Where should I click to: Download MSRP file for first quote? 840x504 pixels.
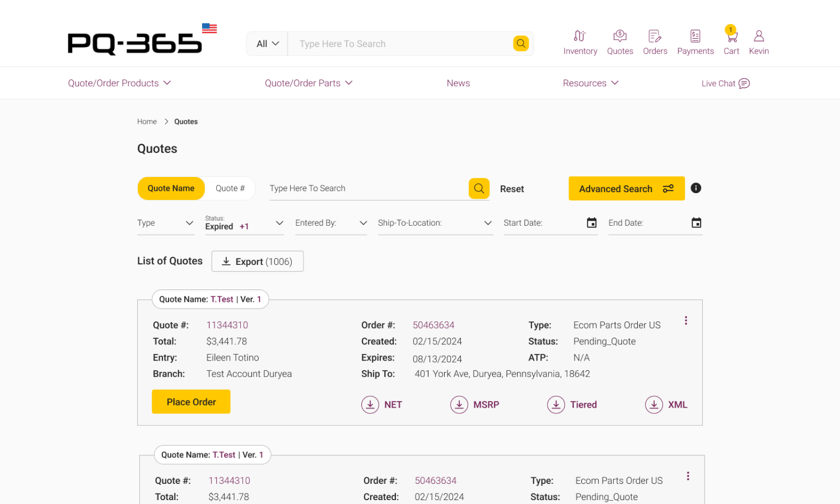point(475,404)
